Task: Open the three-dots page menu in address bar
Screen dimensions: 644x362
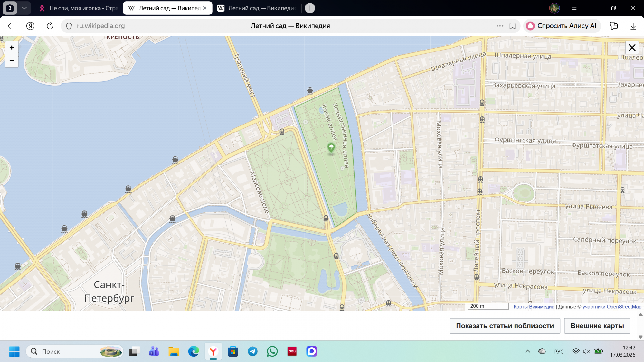Action: pos(500,26)
